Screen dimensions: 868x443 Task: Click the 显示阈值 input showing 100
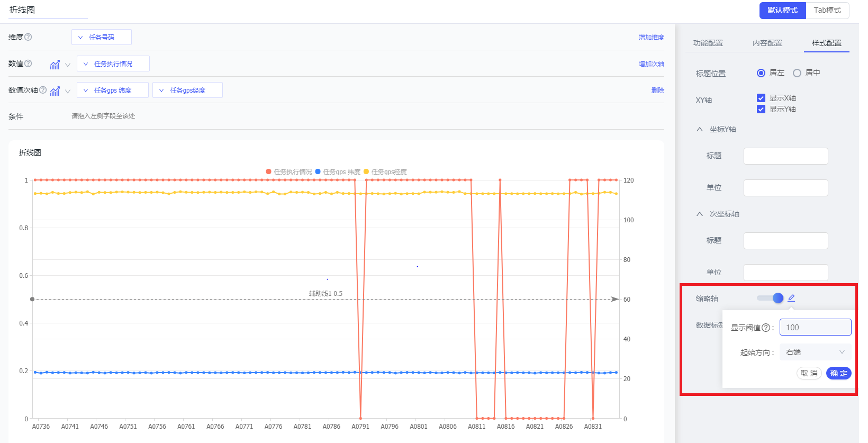(816, 327)
